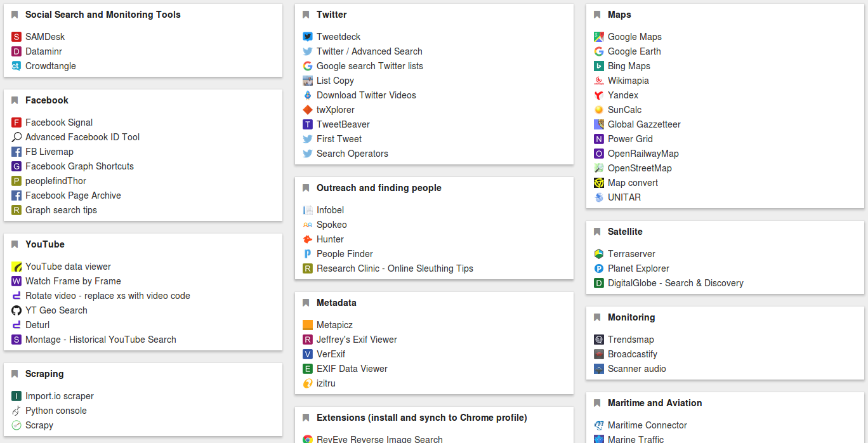
Task: Open the Power Grid link
Action: (x=630, y=139)
